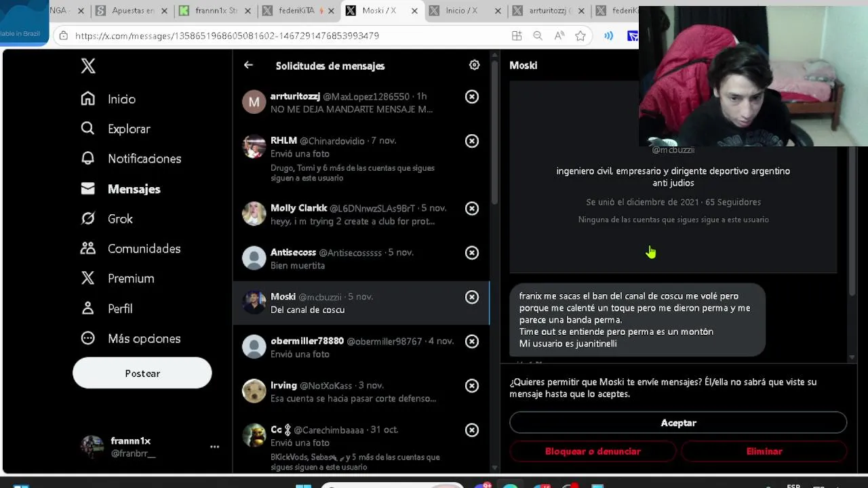Open Antisecoss 'Bien muertita' request
Image resolution: width=868 pixels, height=488 pixels.
[x=361, y=259]
